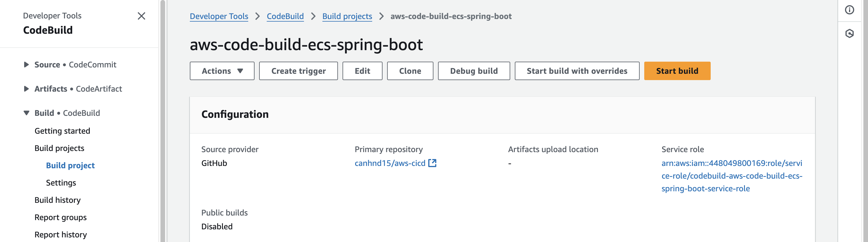The image size is (868, 242).
Task: Click the Create trigger button
Action: 298,71
